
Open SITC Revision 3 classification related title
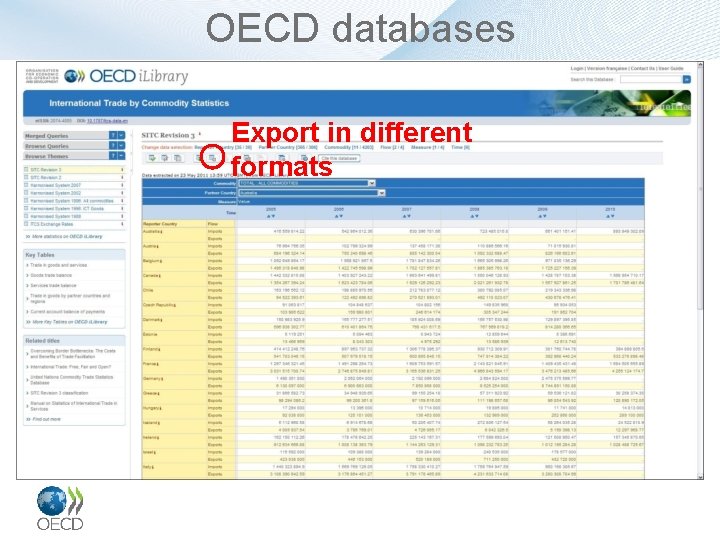click(x=59, y=393)
